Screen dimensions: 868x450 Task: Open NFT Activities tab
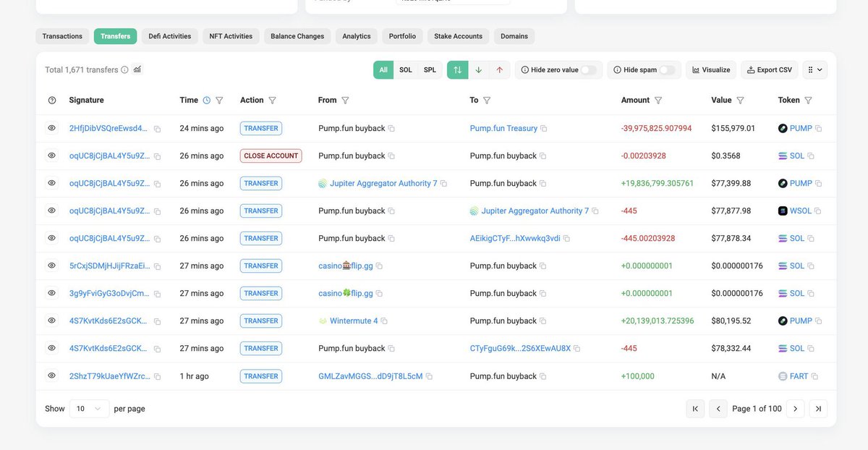(231, 36)
